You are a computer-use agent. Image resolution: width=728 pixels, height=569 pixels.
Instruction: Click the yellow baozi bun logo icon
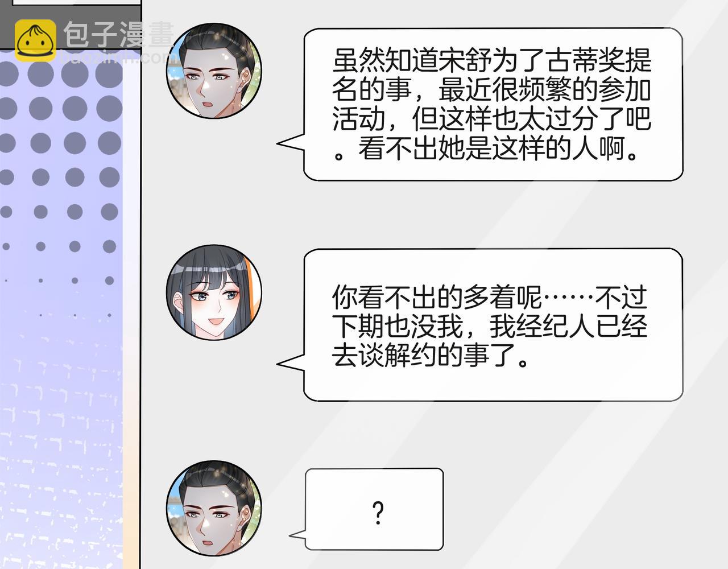click(35, 40)
